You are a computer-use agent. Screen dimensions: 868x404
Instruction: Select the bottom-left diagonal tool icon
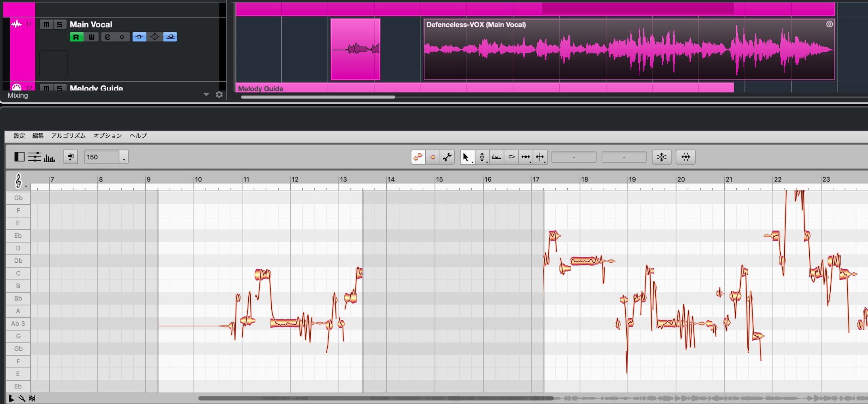pos(22,398)
